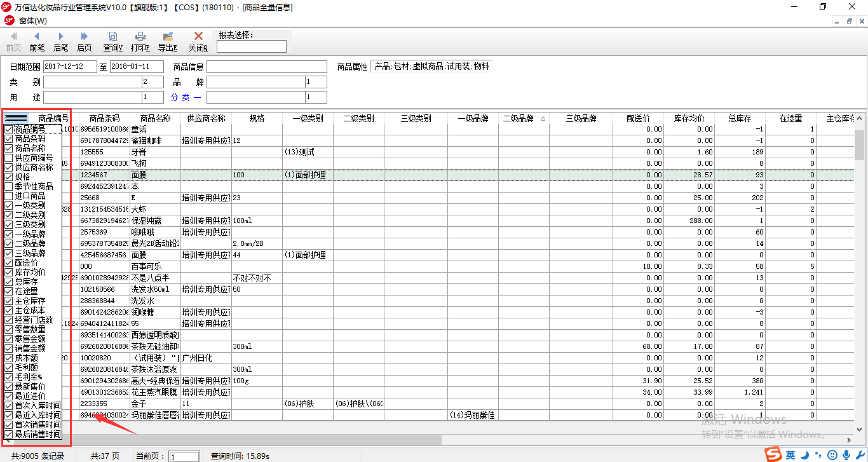Open the 品牌 selector field

pos(267,82)
